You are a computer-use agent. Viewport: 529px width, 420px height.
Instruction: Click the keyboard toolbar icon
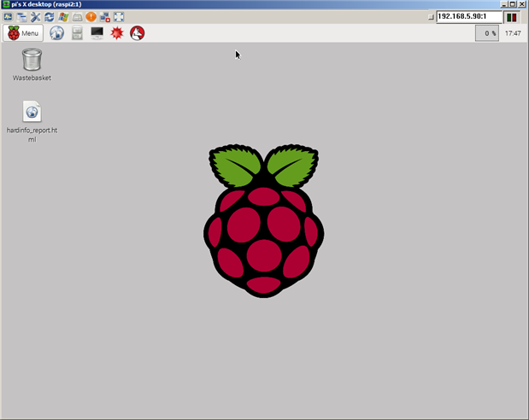(x=77, y=17)
